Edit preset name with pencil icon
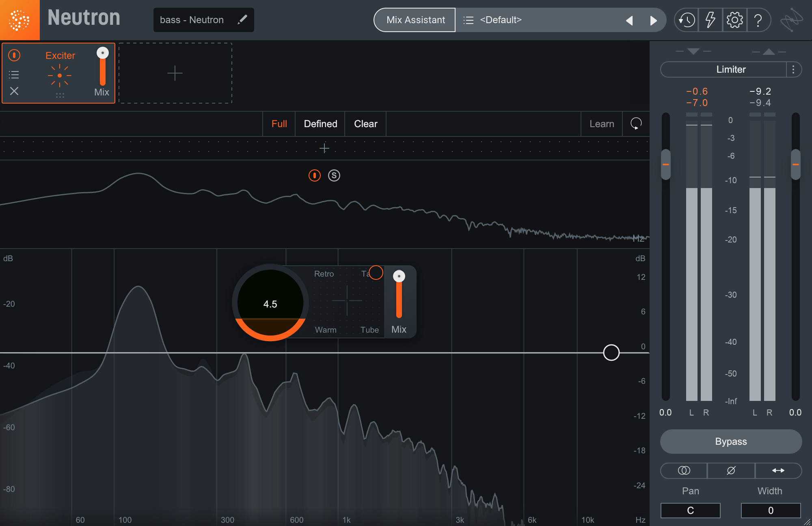The height and width of the screenshot is (526, 812). (242, 19)
